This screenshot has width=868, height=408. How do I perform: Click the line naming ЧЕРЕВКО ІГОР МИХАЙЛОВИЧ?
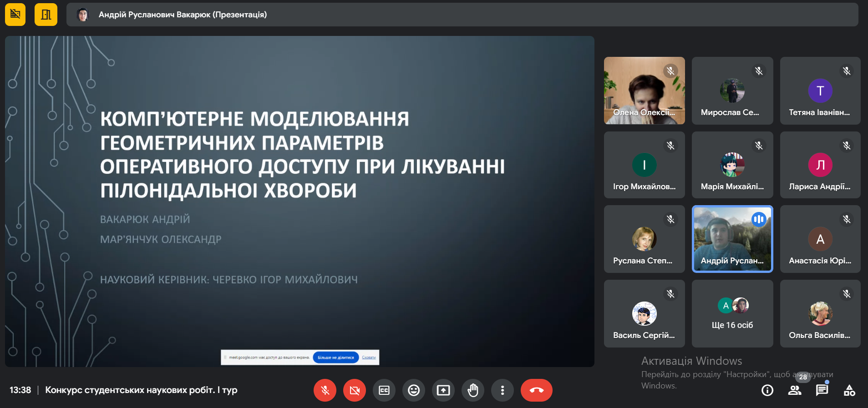tap(229, 280)
